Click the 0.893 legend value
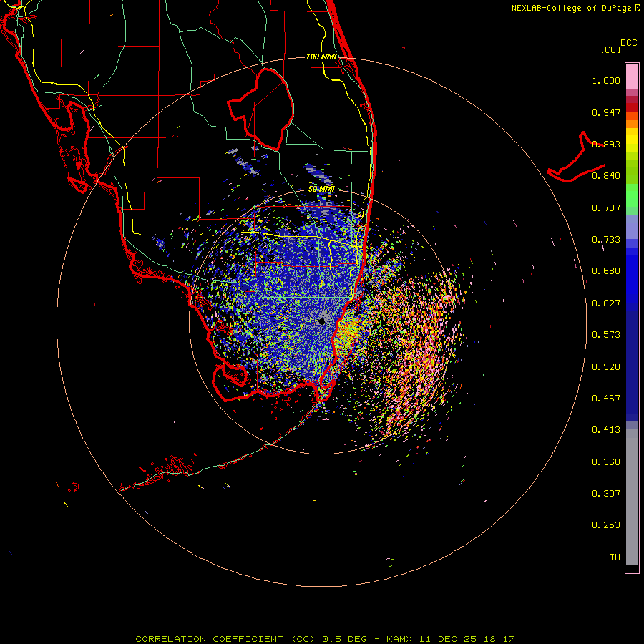The width and height of the screenshot is (644, 644). coord(606,144)
